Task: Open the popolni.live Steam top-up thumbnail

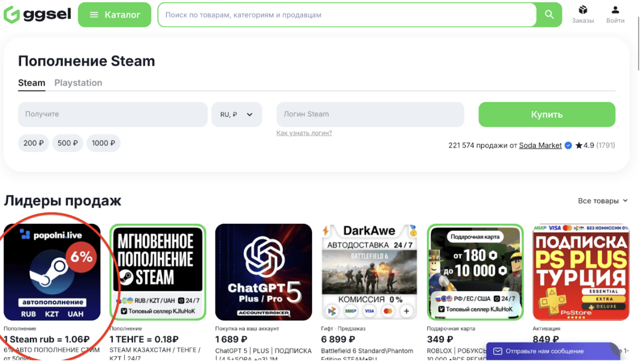Action: (52, 272)
